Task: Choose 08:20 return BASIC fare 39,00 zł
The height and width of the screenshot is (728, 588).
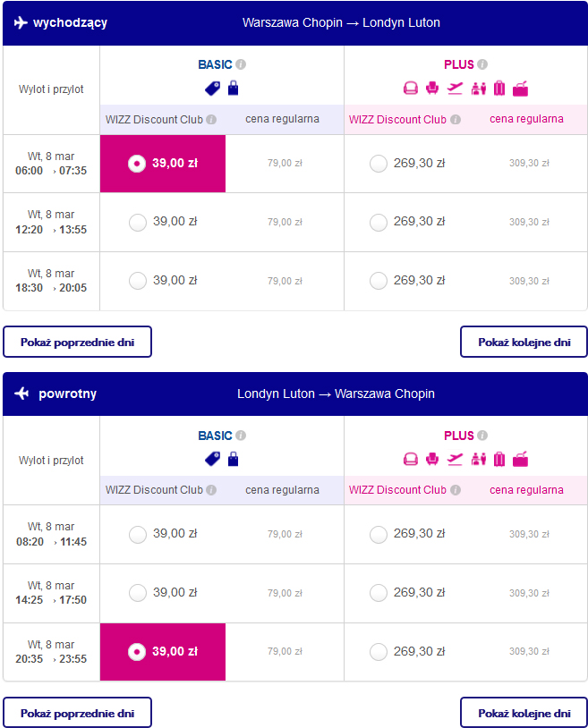Action: tap(138, 534)
